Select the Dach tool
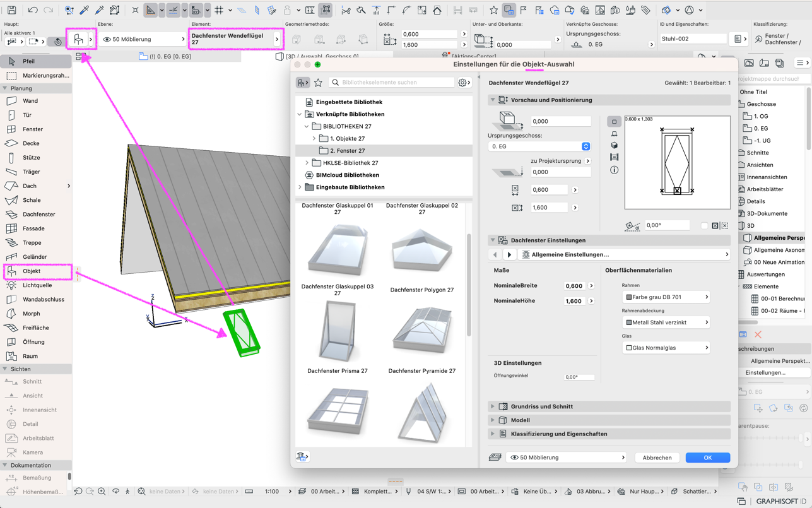The width and height of the screenshot is (812, 508). [36, 186]
